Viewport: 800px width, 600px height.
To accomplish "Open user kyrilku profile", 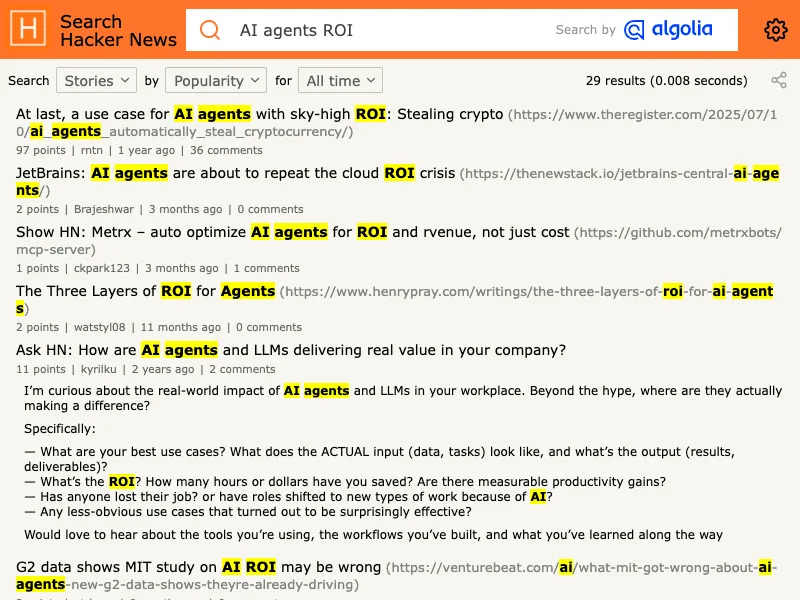I will pyautogui.click(x=98, y=369).
